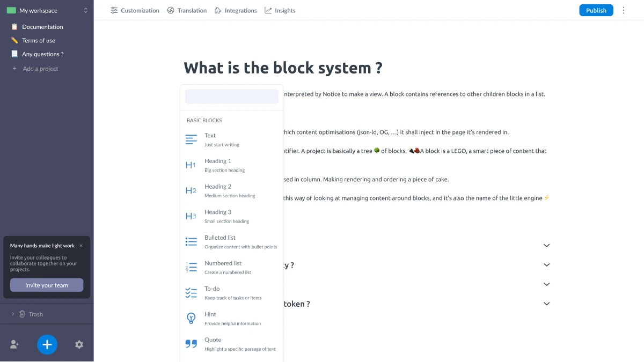Select the Heading 1 block icon
644x362 pixels.
point(191,165)
